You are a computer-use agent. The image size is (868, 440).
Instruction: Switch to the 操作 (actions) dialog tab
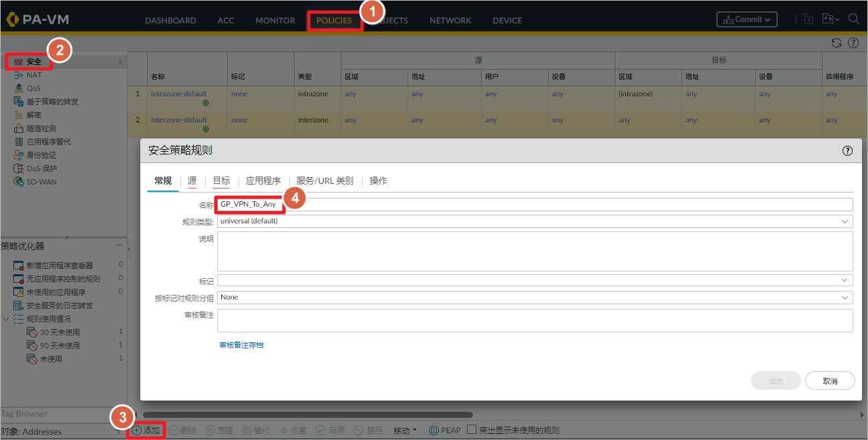[378, 181]
